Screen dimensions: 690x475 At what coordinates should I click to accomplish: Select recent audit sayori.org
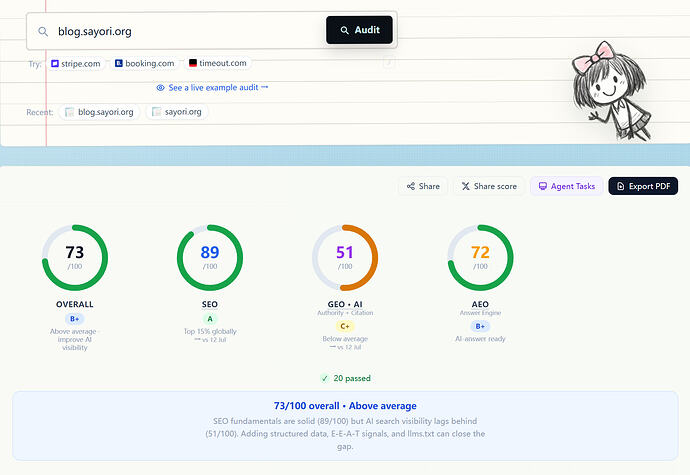[x=177, y=112]
